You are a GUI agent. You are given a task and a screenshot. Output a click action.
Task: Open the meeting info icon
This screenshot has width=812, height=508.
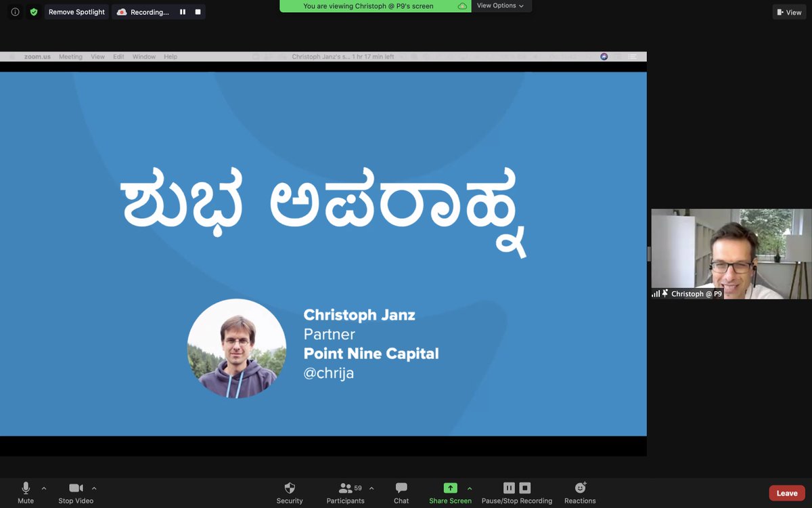[x=15, y=12]
